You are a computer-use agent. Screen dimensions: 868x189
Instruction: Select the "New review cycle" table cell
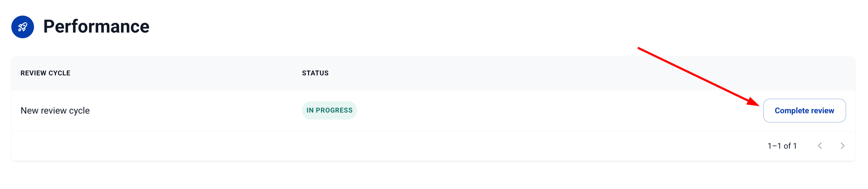point(55,111)
